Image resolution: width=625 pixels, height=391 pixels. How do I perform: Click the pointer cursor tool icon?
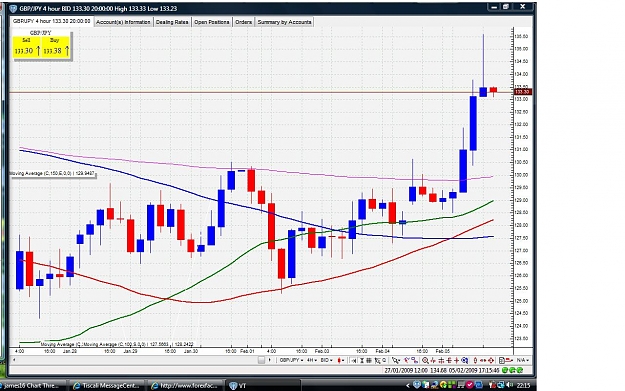(396, 360)
